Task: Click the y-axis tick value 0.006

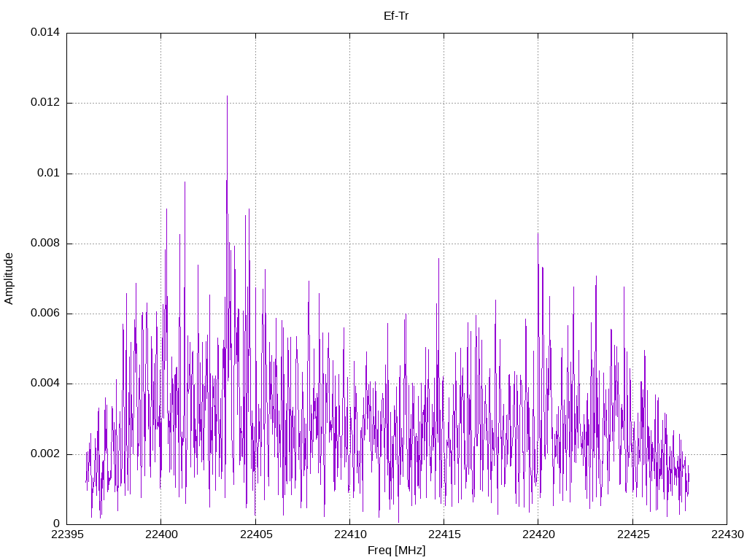Action: (45, 314)
